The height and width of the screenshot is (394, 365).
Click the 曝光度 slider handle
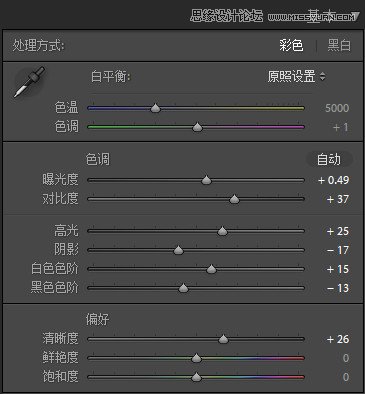[x=207, y=180]
